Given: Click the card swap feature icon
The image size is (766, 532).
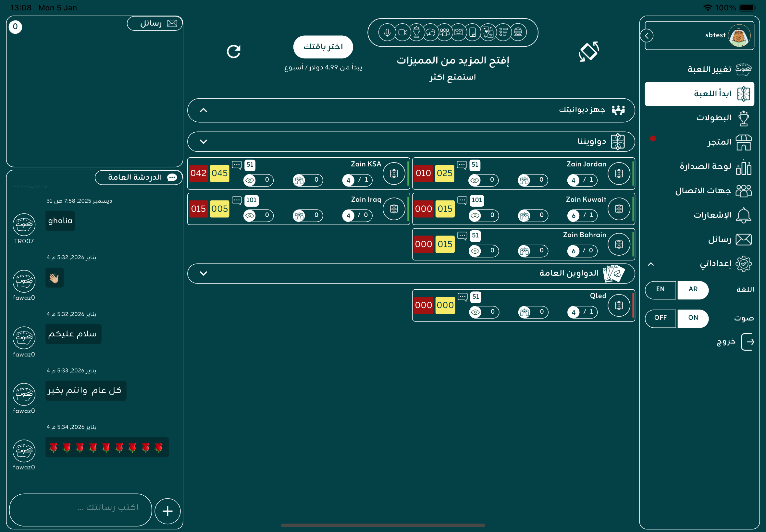Looking at the screenshot, I should (x=488, y=32).
